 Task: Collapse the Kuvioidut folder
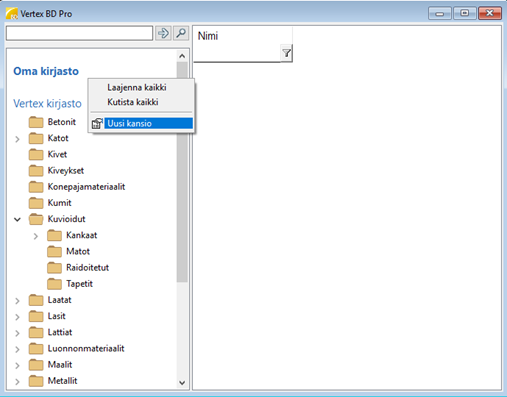point(17,219)
